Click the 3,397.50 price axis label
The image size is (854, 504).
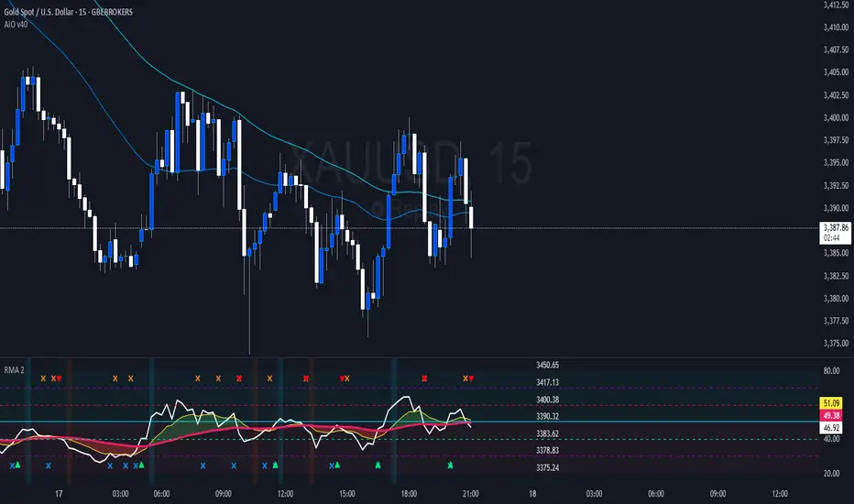click(836, 140)
